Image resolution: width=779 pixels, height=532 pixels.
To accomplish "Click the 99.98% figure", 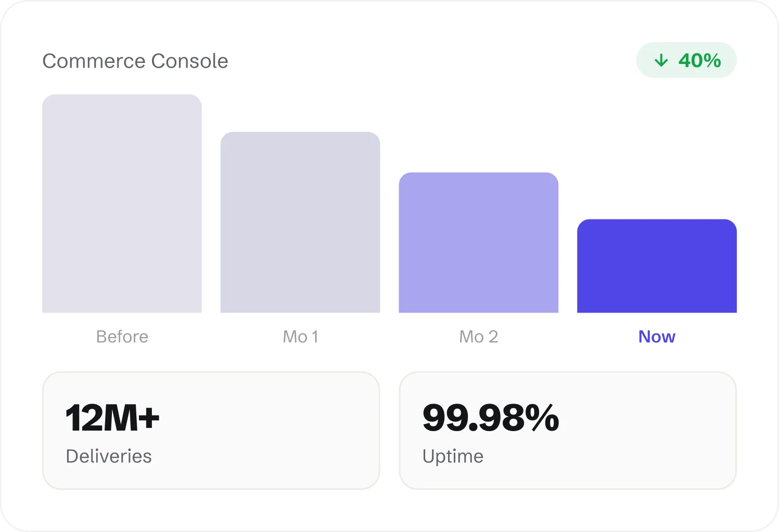I will pos(491,418).
